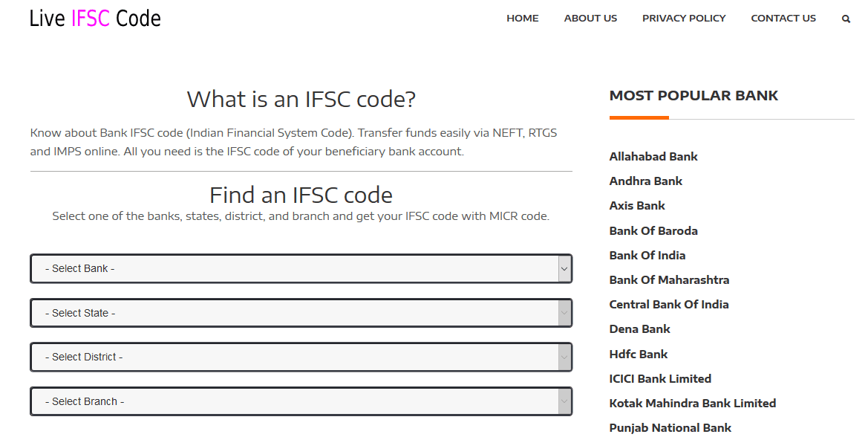Open the Axis Bank link
Screen dimensions: 868x437
pyautogui.click(x=636, y=205)
